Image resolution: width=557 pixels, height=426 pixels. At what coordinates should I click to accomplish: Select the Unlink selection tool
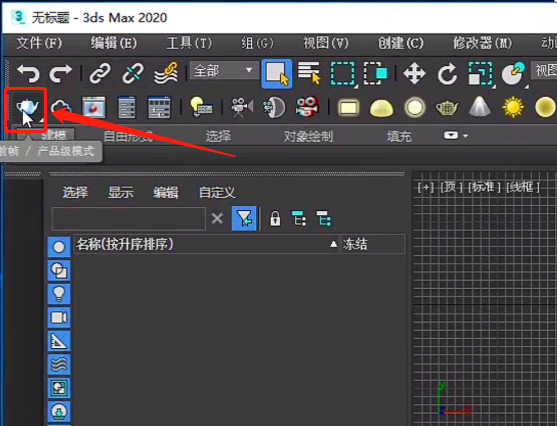click(133, 74)
